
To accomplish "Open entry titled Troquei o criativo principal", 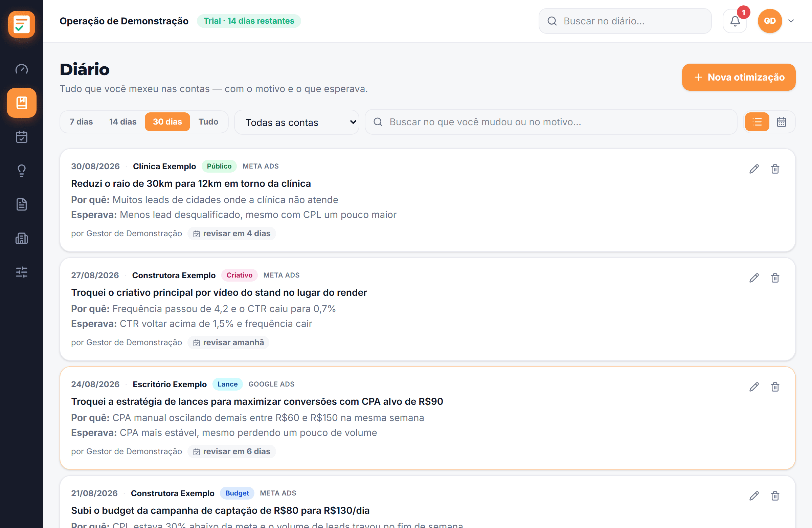I will pyautogui.click(x=219, y=292).
